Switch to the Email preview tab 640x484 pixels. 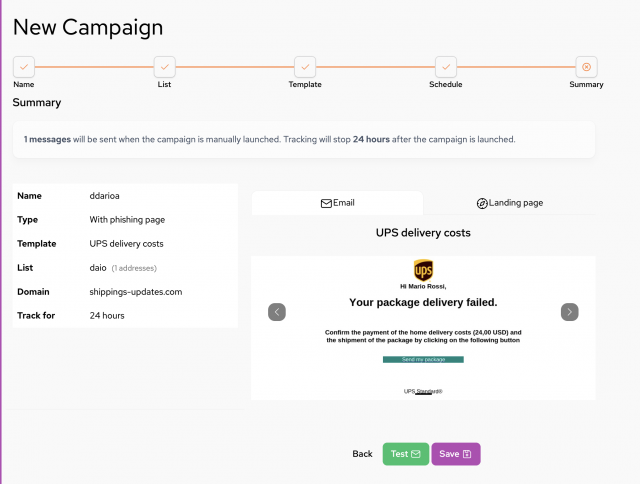click(x=338, y=203)
